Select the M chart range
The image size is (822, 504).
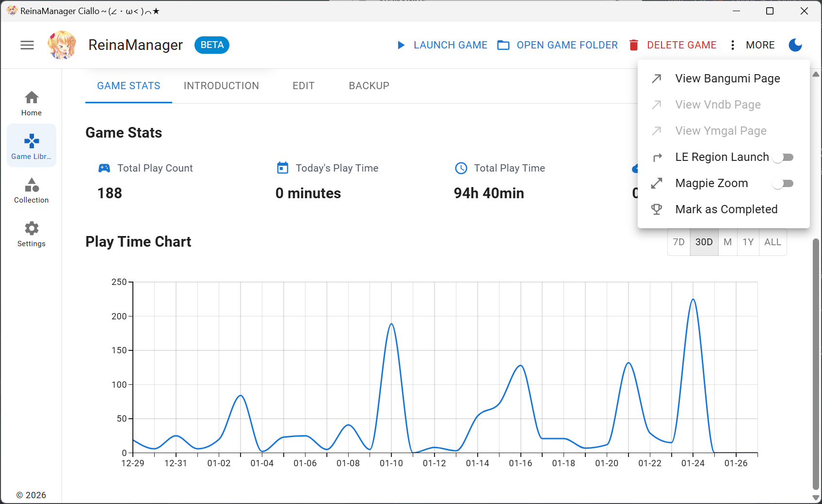728,242
